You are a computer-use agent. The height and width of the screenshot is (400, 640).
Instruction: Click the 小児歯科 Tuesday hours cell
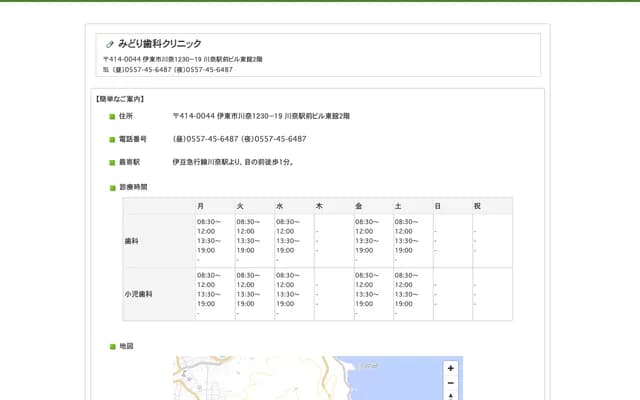coord(255,294)
